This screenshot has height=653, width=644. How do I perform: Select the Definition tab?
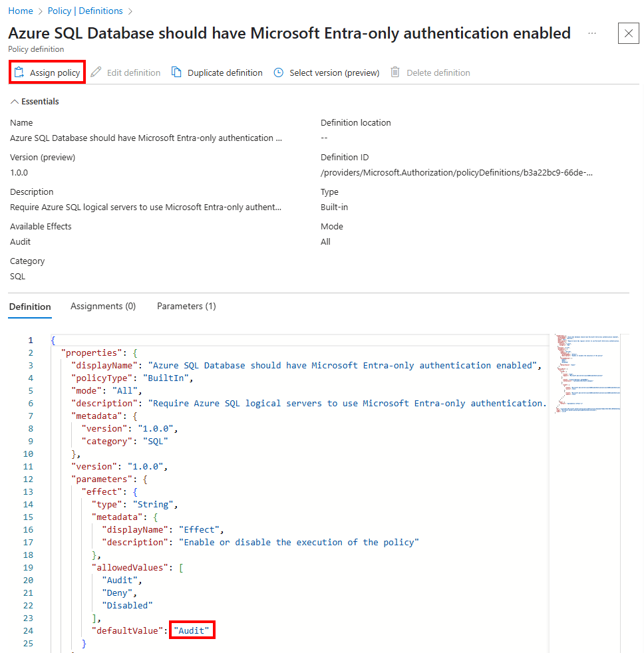point(30,306)
